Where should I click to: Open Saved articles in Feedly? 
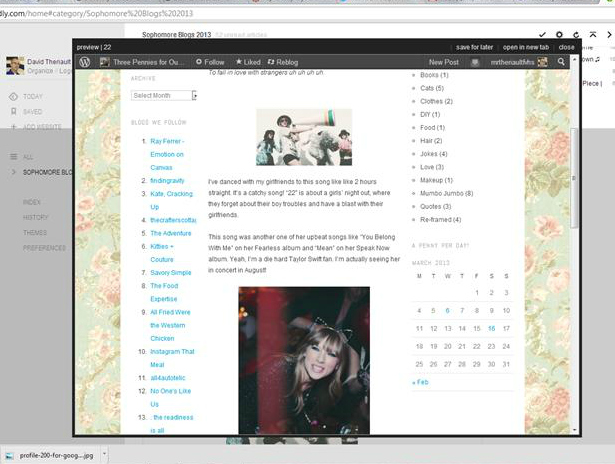pos(33,112)
